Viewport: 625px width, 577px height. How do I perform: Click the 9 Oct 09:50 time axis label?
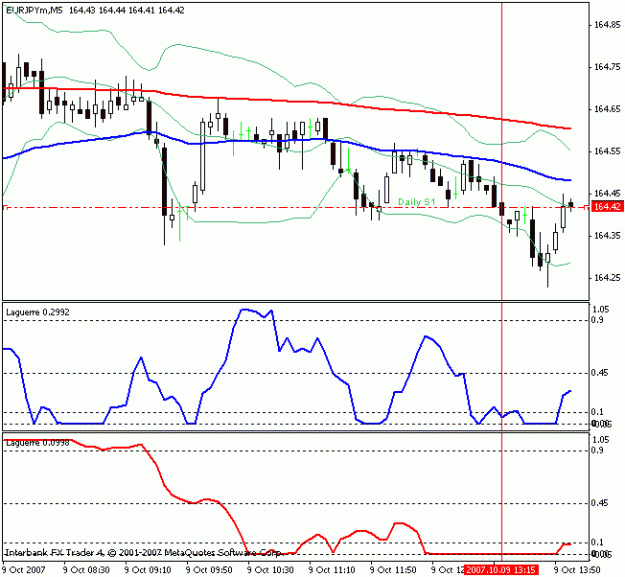point(209,570)
